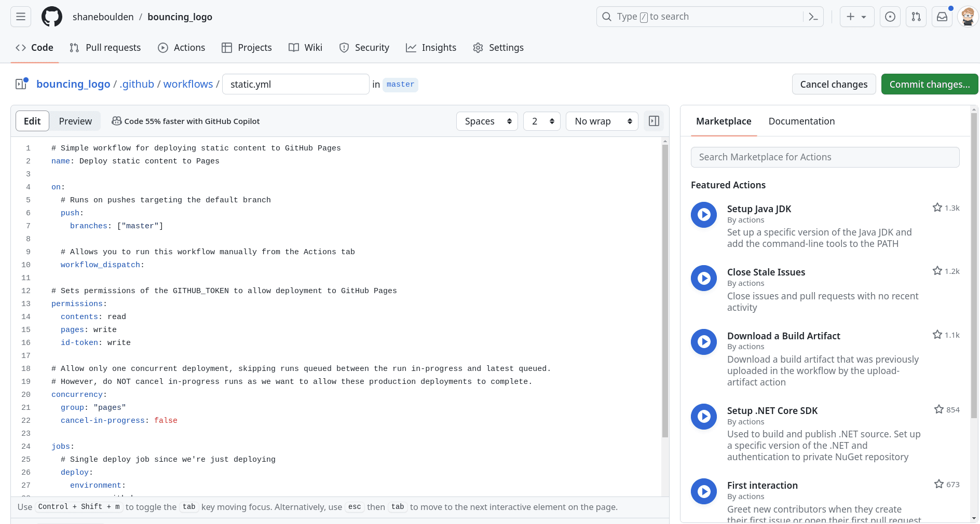Open Download a Build Artifact title

pyautogui.click(x=783, y=336)
